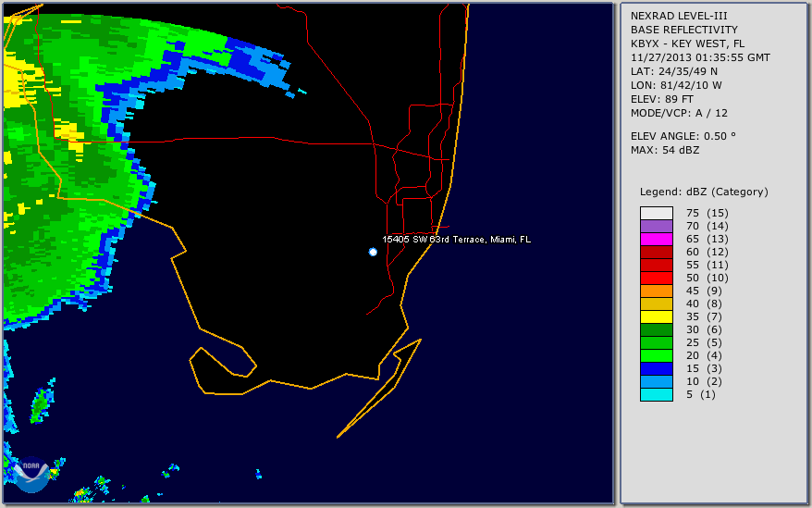The image size is (812, 508).
Task: Click the 'ELEV ANGLE: 0.50 °' text
Action: [683, 136]
